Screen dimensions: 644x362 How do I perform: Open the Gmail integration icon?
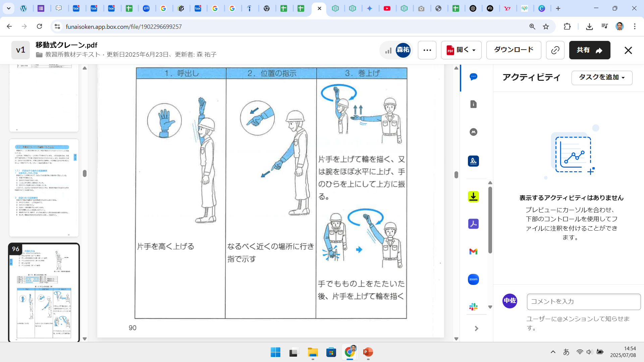[x=473, y=251]
